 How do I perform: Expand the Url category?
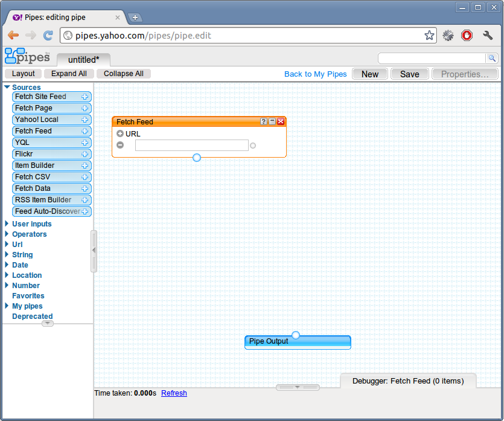pos(7,244)
